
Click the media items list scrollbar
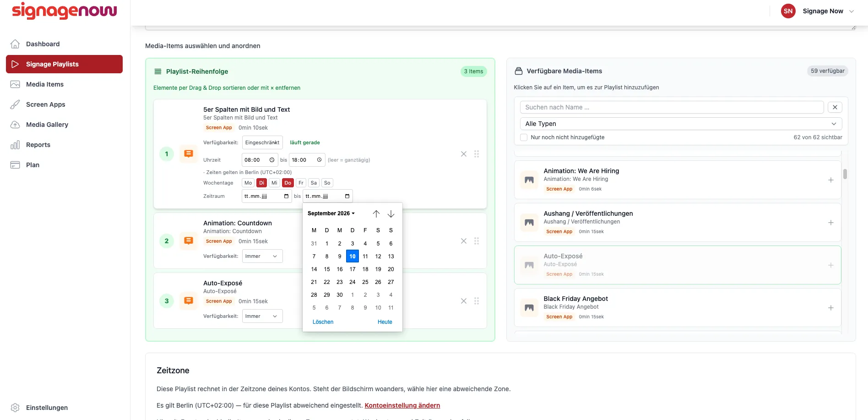[845, 174]
